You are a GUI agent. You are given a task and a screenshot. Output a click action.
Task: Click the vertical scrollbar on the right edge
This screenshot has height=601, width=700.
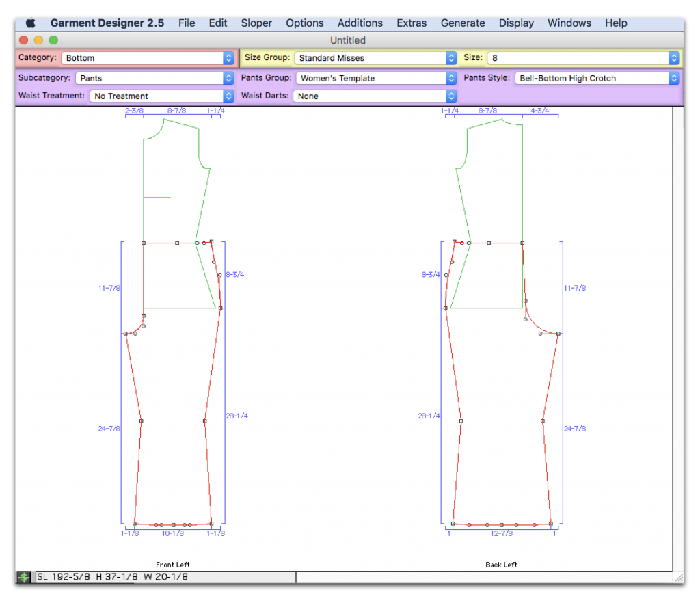678,338
